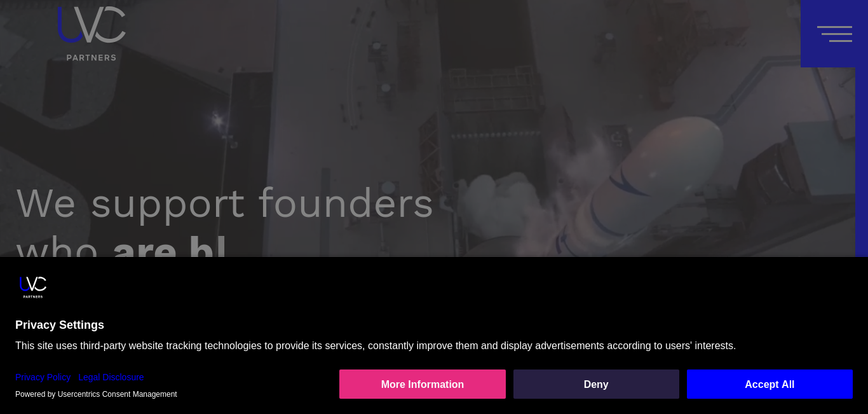Click the blue vertical strip at right edge
Screen dimensions: 868x414
pyautogui.click(x=862, y=162)
